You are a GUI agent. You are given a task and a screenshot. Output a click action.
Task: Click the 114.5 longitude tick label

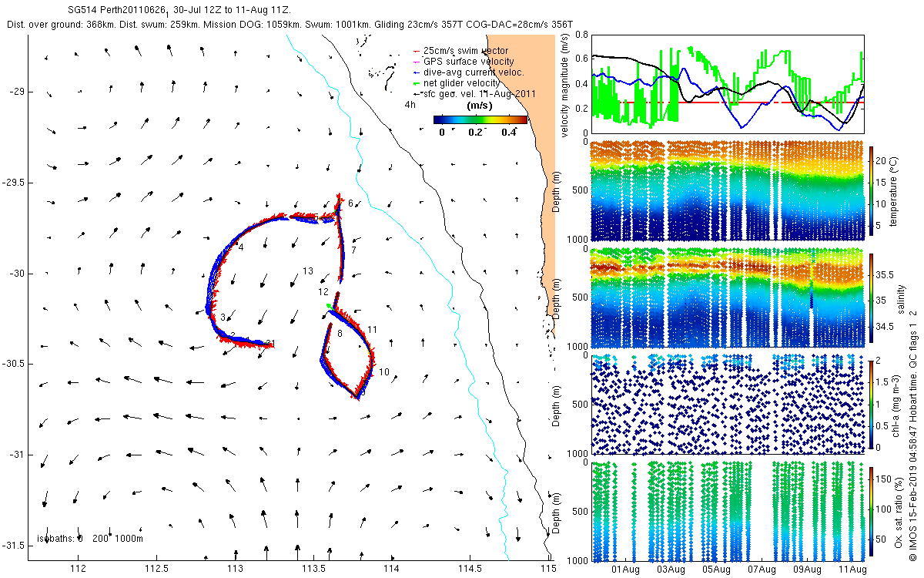pos(470,569)
